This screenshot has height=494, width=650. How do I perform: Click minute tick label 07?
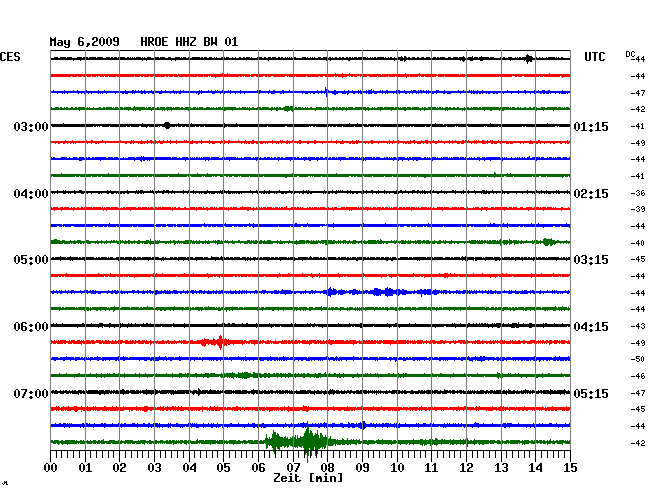293,467
